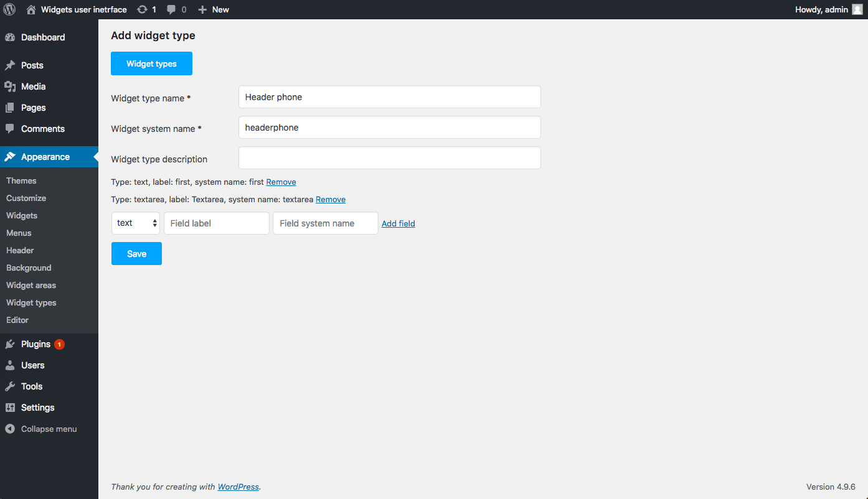Image resolution: width=868 pixels, height=499 pixels.
Task: Open the Settings sidebar icon
Action: pyautogui.click(x=10, y=408)
